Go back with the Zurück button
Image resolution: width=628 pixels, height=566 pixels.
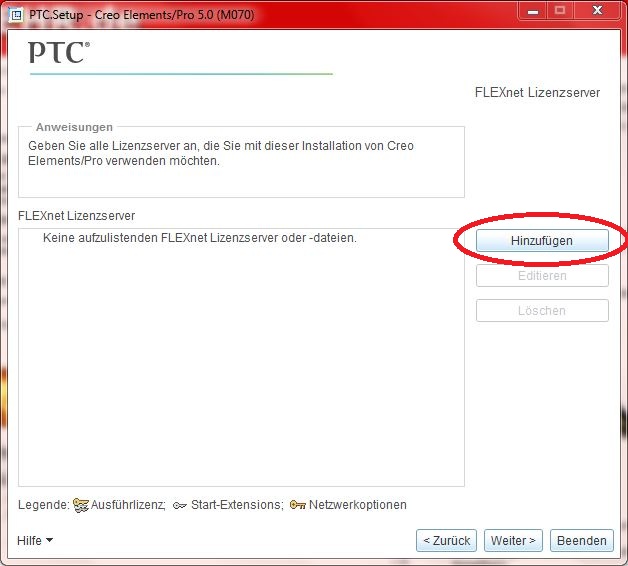[446, 540]
